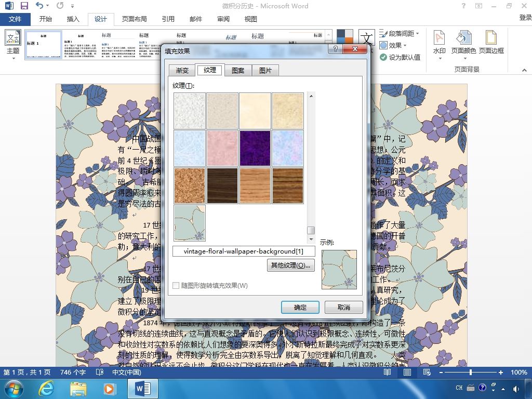This screenshot has width=532, height=399.
Task: Open the theme colors button in the ribbon
Action: pos(345,37)
